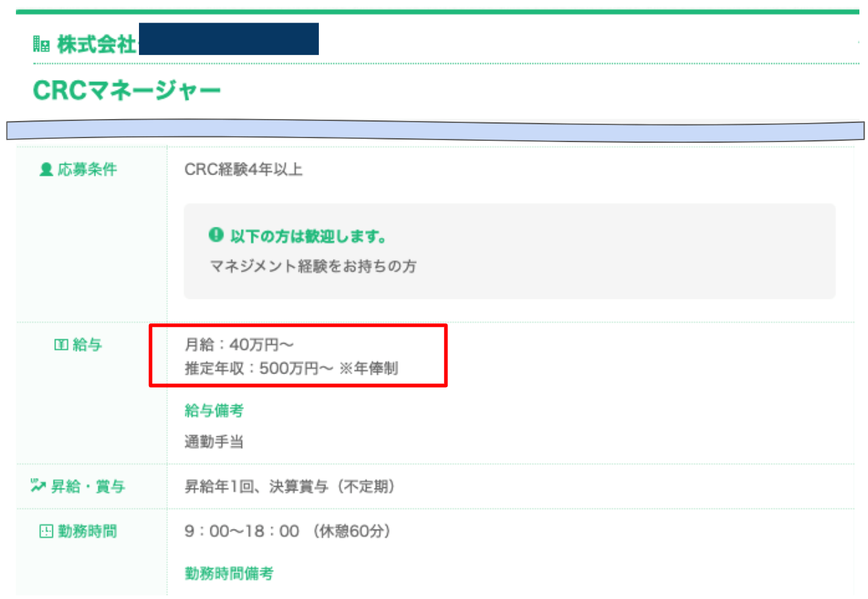Click the clock icon beside 勤務時間

click(46, 531)
